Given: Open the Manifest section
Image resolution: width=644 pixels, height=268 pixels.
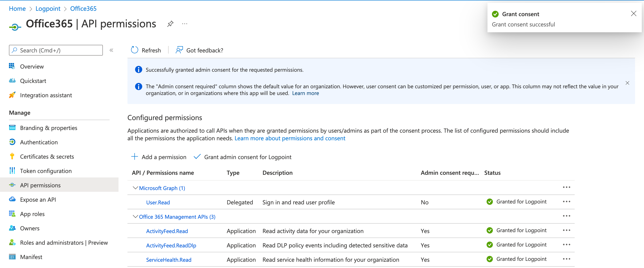Looking at the screenshot, I should point(31,257).
